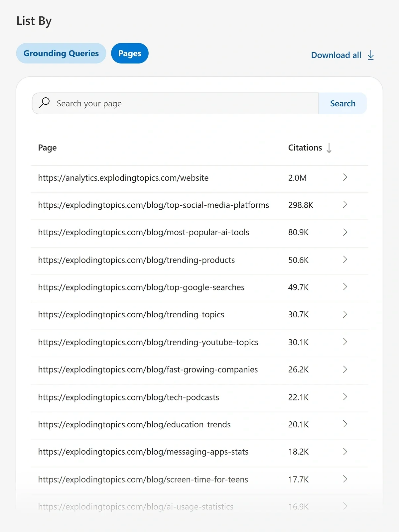Open the screen-time-for-teens row chevron
The width and height of the screenshot is (399, 532).
345,479
